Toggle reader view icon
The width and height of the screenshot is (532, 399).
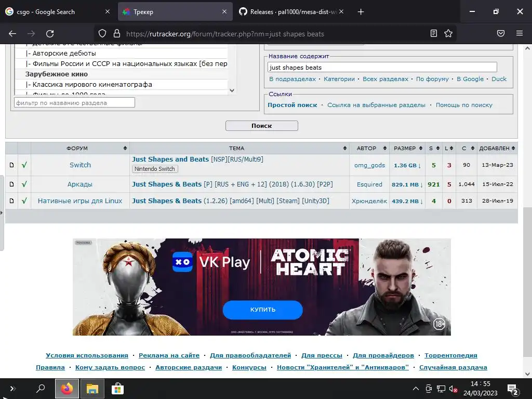(434, 33)
